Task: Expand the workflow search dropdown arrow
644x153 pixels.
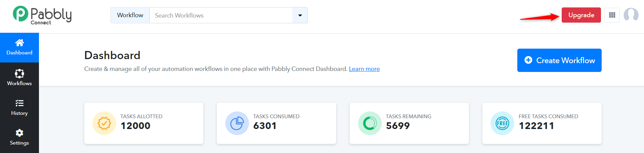Action: [x=300, y=15]
